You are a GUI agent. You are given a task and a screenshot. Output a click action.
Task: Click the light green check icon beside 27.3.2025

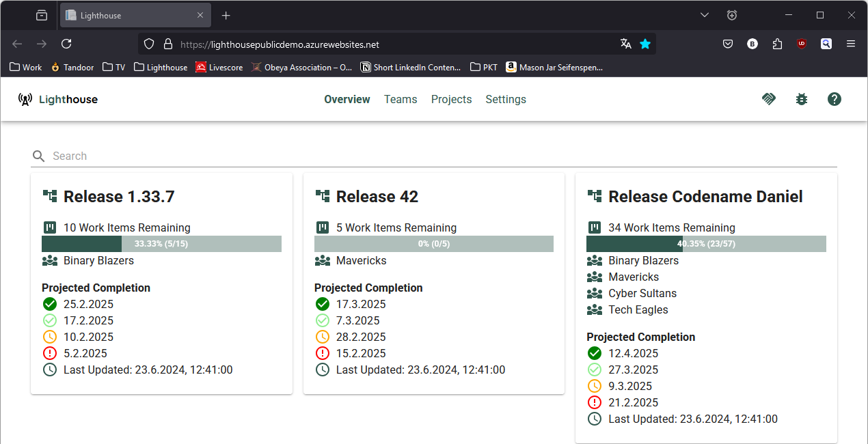pos(595,370)
